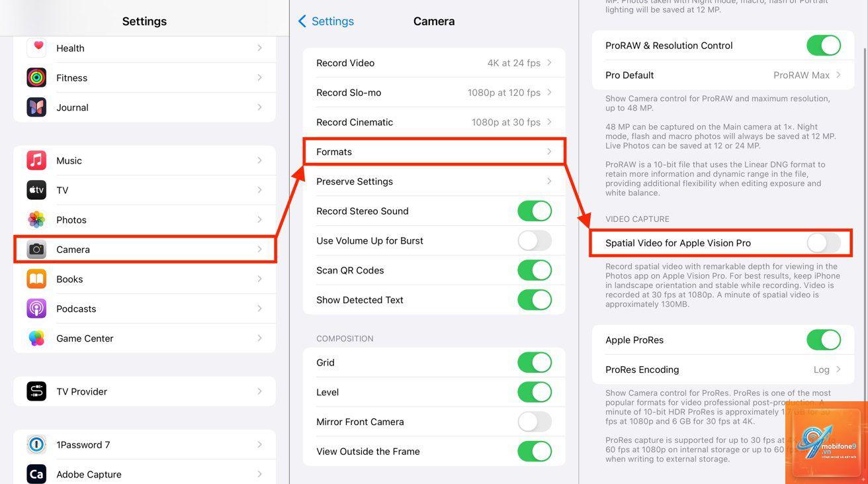
Task: Tap the Apple TV icon
Action: [x=36, y=190]
